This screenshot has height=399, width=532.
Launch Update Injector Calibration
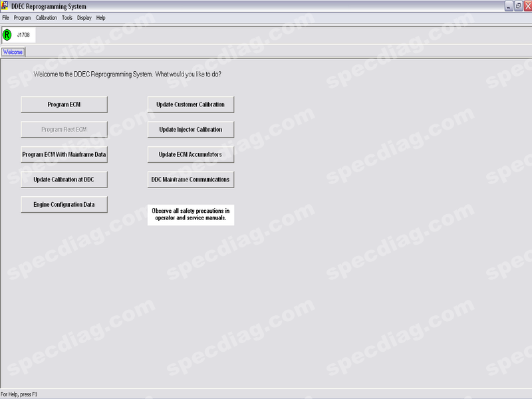pos(191,130)
